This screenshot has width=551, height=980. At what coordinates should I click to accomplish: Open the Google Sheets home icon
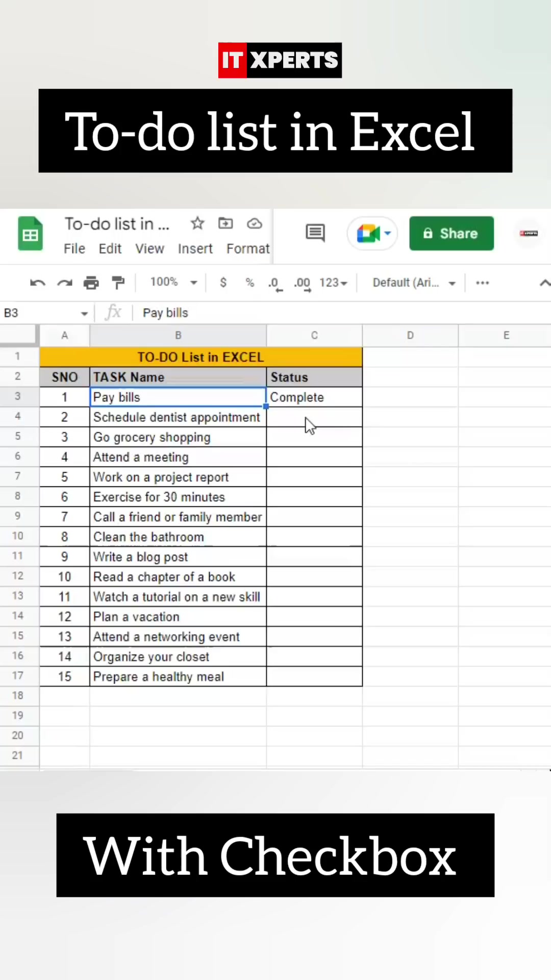click(x=30, y=234)
